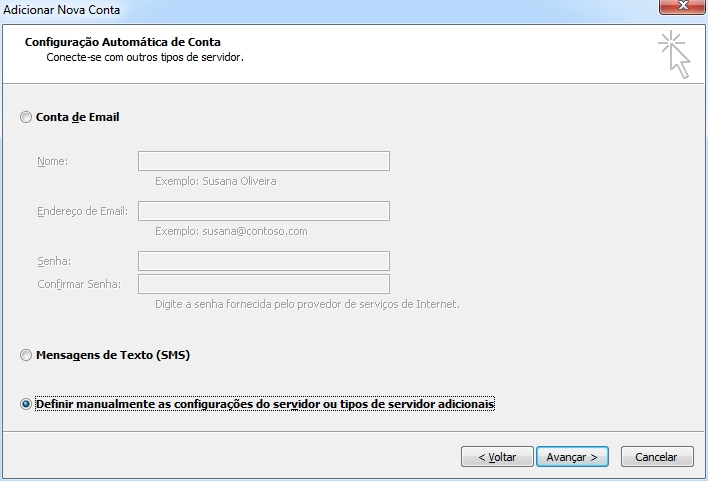The image size is (708, 481).
Task: Select the Conta de Email radio button
Action: 26,118
